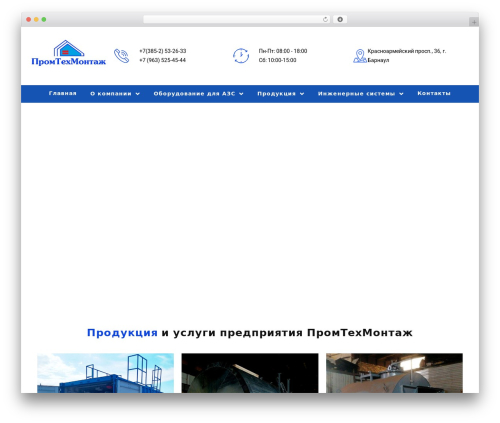Open the workshop boiler product thumbnail
This screenshot has height=423, width=500.
pyautogui.click(x=394, y=373)
